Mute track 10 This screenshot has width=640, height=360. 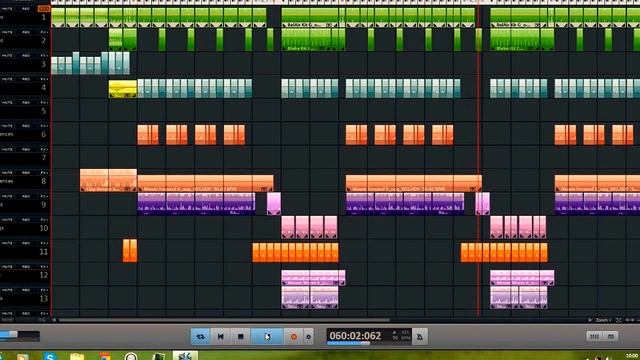pyautogui.click(x=7, y=220)
